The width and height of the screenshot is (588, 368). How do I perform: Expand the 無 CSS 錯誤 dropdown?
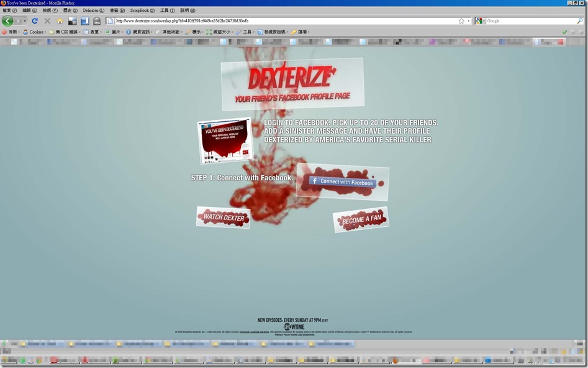(x=65, y=32)
